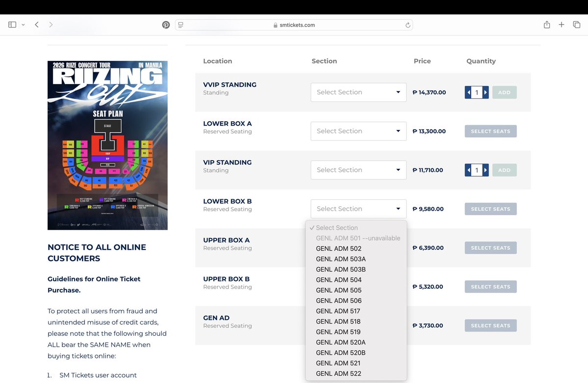
Task: Open the sidebar options chevron
Action: [23, 25]
